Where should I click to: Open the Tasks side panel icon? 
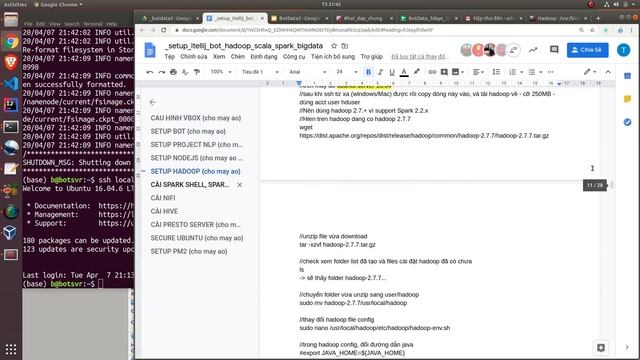(627, 122)
